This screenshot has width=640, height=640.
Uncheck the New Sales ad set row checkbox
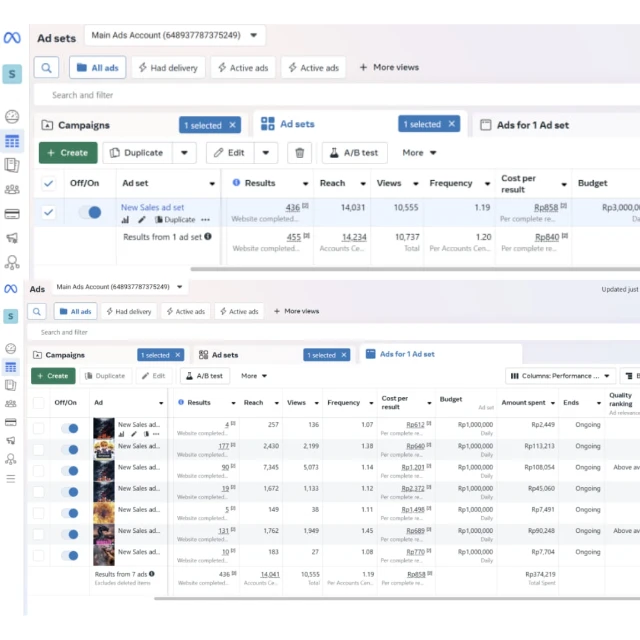(48, 212)
